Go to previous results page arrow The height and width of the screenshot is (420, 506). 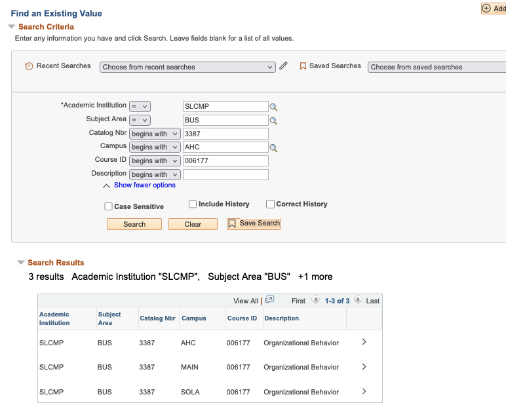[x=315, y=300]
